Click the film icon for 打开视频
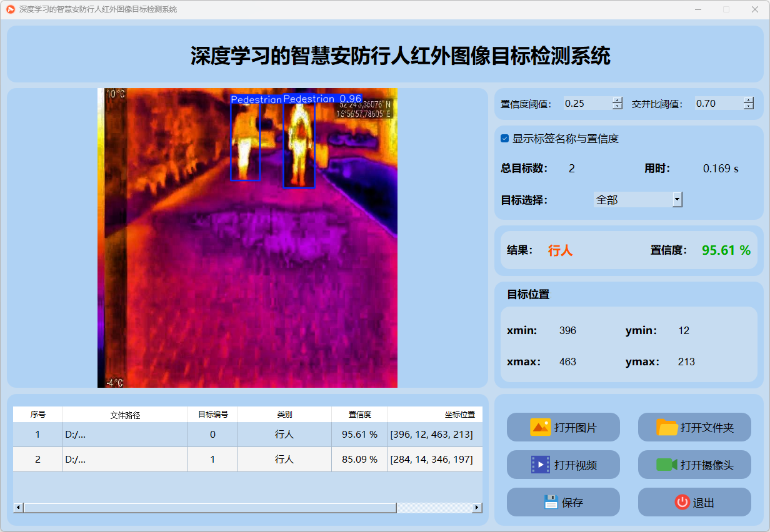Image resolution: width=770 pixels, height=532 pixels. pyautogui.click(x=541, y=465)
